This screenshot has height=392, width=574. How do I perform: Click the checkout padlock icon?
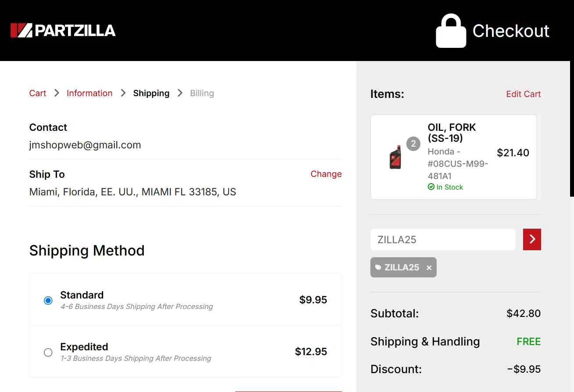click(451, 31)
